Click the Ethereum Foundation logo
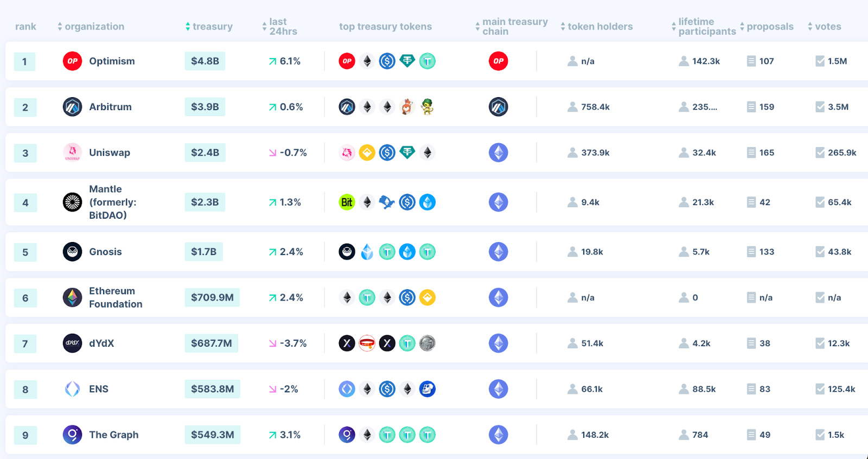The image size is (868, 459). (x=72, y=297)
